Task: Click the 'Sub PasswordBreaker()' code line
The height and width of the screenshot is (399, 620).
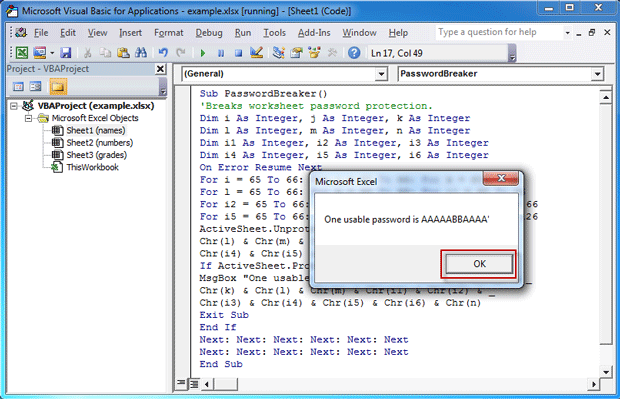Action: pyautogui.click(x=263, y=94)
